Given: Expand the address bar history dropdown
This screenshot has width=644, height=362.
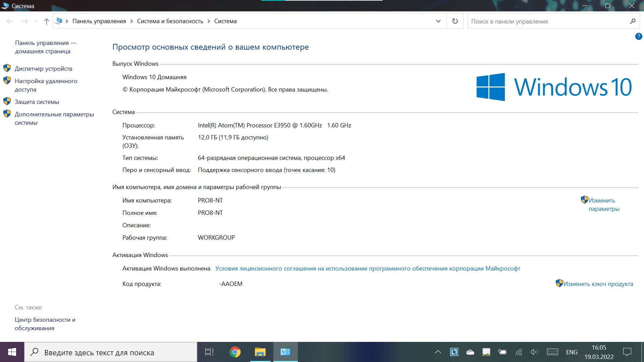Looking at the screenshot, I should pos(438,21).
